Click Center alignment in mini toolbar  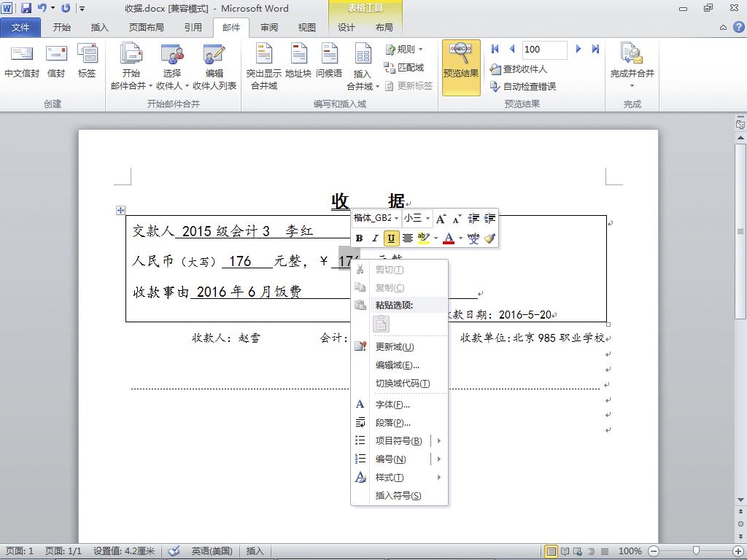tap(408, 238)
